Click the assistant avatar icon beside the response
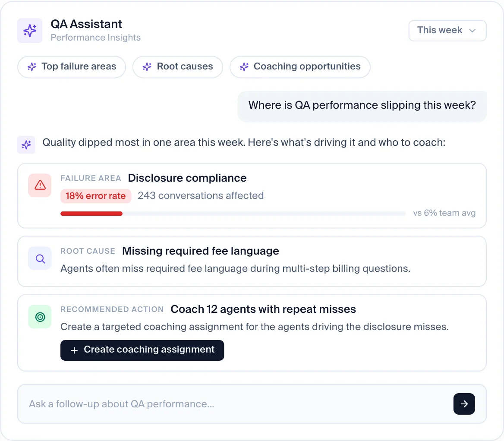504x441 pixels. (x=26, y=145)
